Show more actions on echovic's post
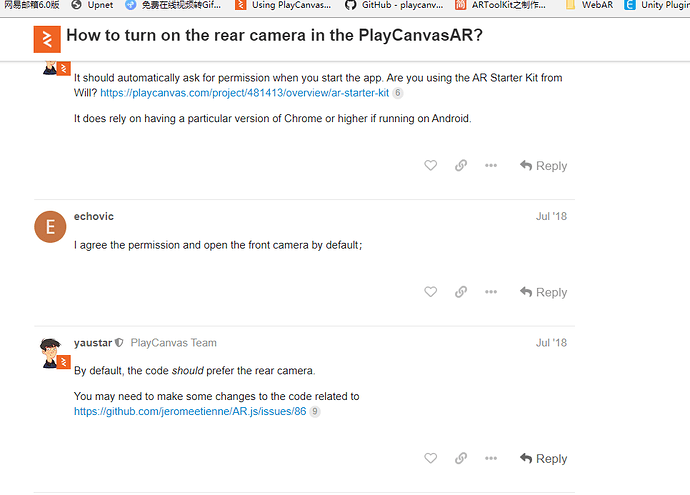 [x=491, y=292]
